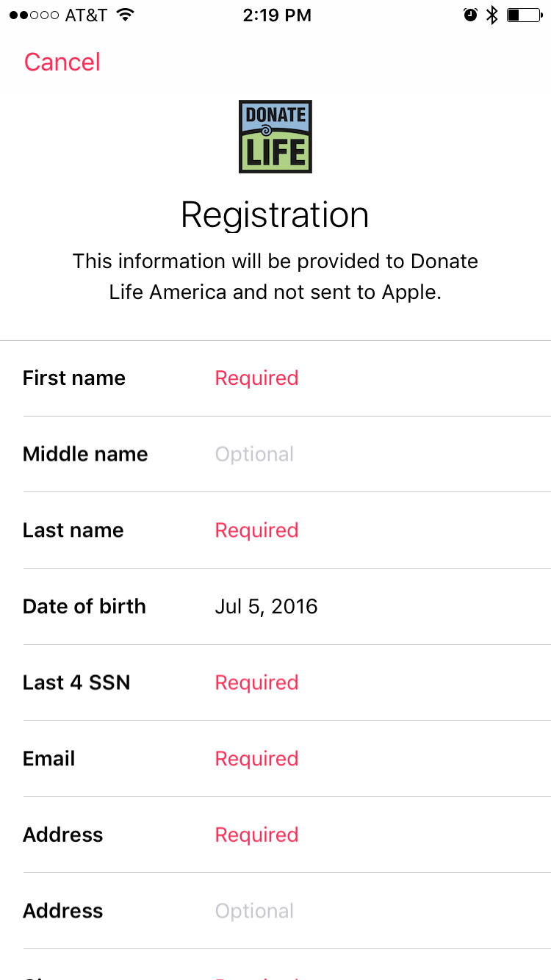Tap the Donate Life America privacy notice

pyautogui.click(x=275, y=277)
